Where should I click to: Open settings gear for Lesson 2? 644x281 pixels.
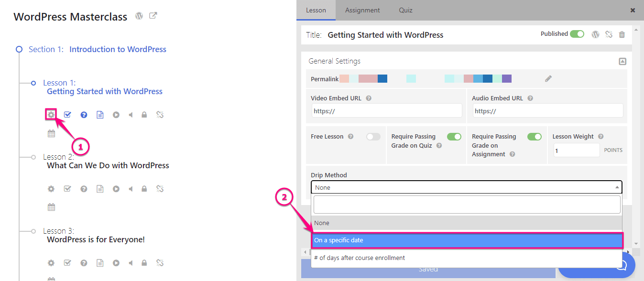tap(51, 189)
